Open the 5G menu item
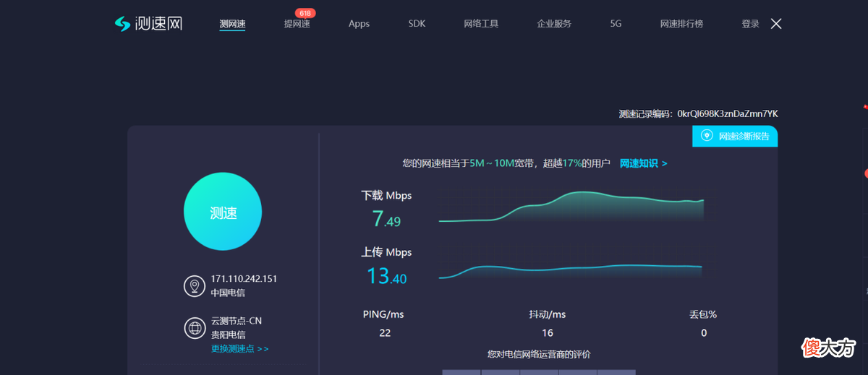868x375 pixels. tap(616, 24)
